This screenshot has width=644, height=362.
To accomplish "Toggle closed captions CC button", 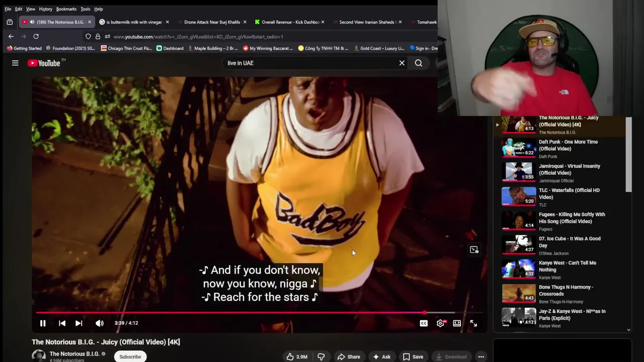I will coord(424,323).
